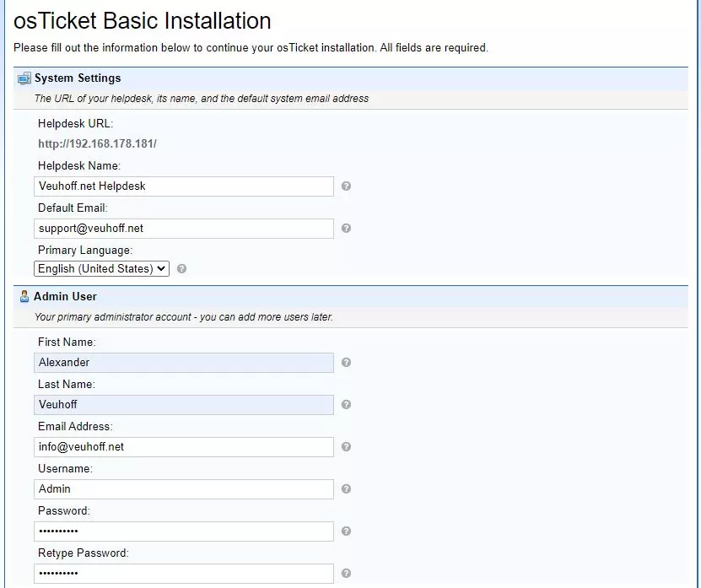Click the admin Email Address input

point(184,447)
